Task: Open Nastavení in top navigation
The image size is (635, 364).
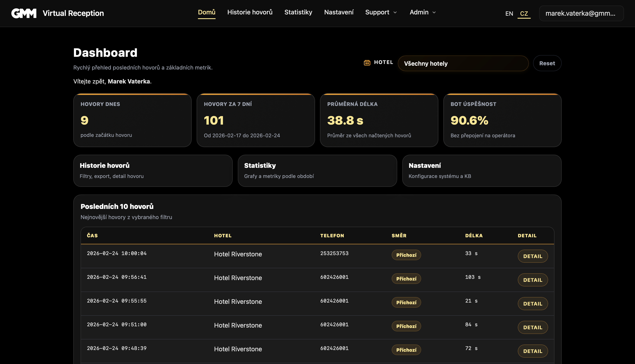Action: click(x=339, y=12)
